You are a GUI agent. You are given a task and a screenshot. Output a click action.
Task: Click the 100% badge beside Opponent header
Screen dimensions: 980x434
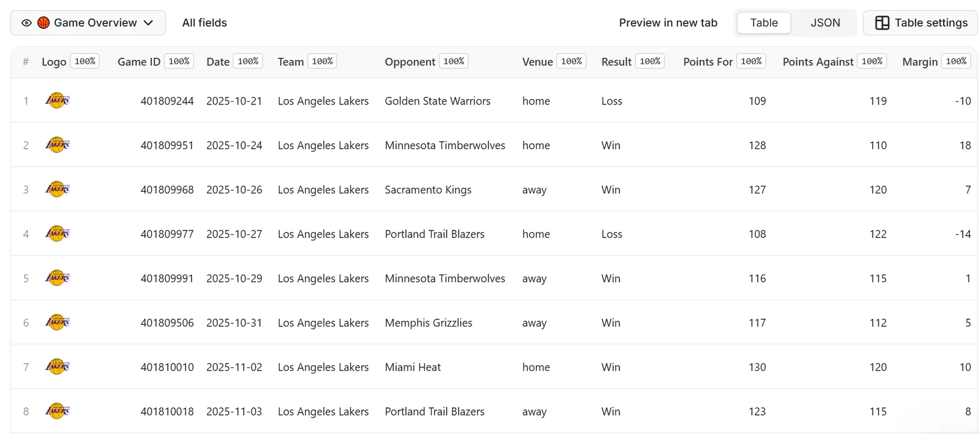click(x=454, y=62)
